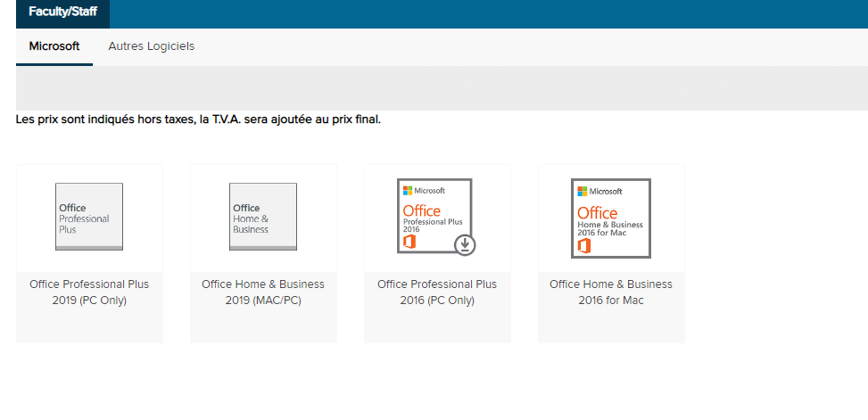Open Office Home & Business 2016 for Mac link
Screen dimensions: 868x420
tap(610, 292)
